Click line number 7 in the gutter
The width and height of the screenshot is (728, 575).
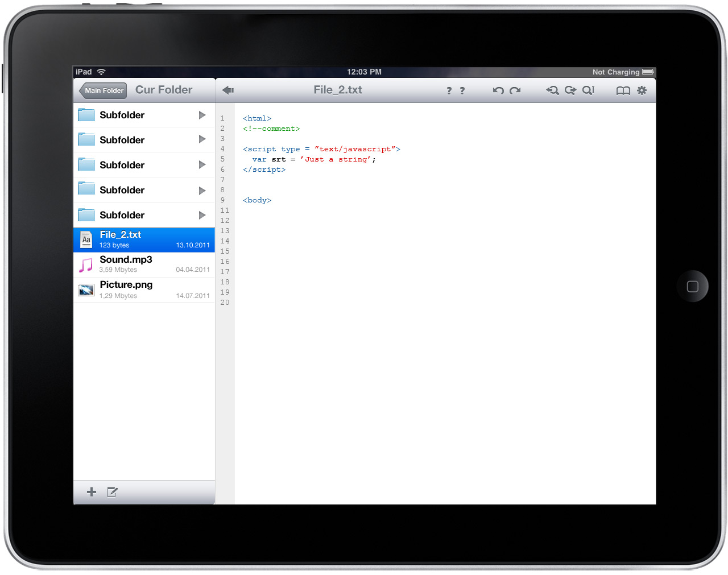pyautogui.click(x=222, y=180)
